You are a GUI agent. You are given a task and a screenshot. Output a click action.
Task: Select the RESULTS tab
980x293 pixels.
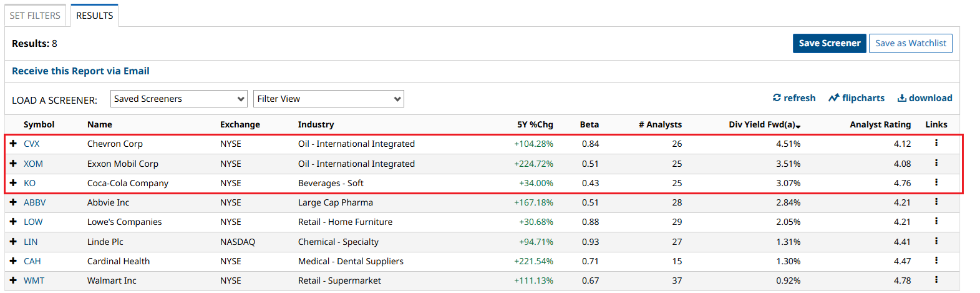click(95, 16)
